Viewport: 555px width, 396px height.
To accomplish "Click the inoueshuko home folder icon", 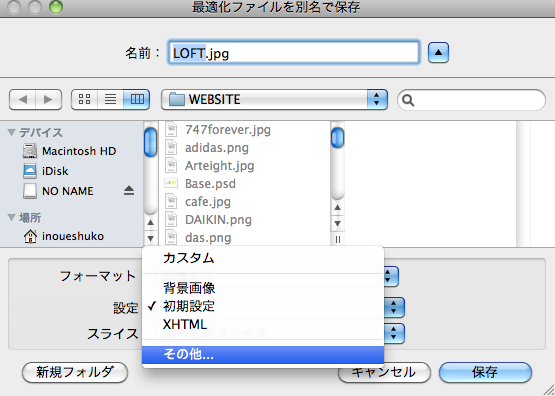I will click(30, 236).
